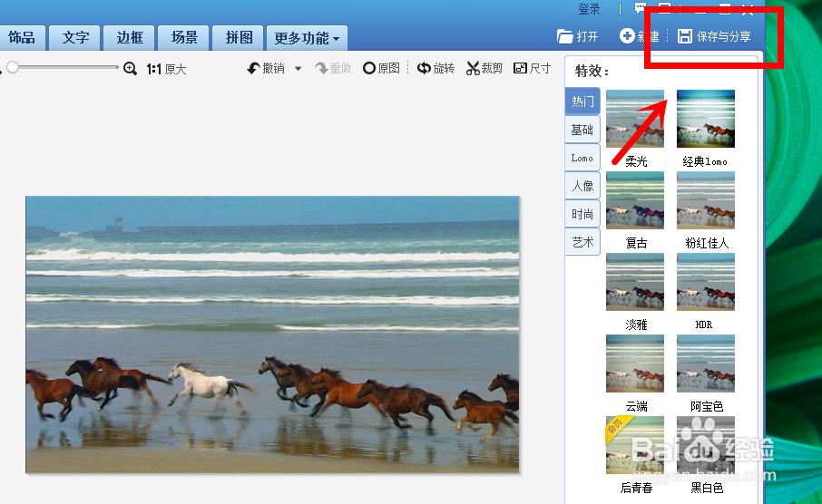Viewport: 822px width, 504px height.
Task: Apply the 柔光 effect thumbnail
Action: point(635,119)
